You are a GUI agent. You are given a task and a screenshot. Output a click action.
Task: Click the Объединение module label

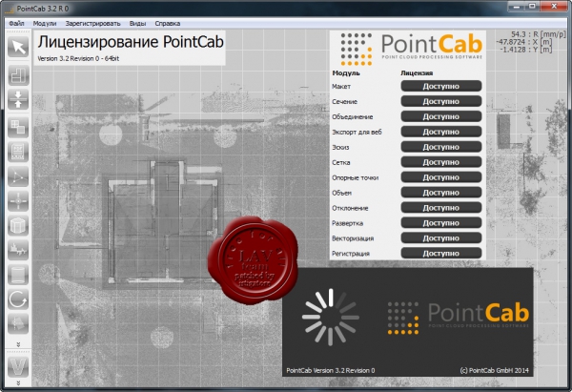pyautogui.click(x=353, y=116)
